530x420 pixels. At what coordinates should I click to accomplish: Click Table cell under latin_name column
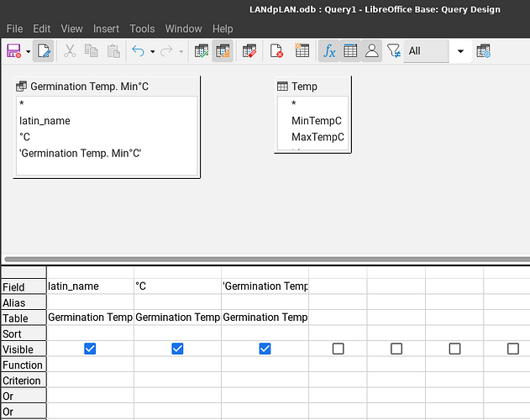point(90,318)
